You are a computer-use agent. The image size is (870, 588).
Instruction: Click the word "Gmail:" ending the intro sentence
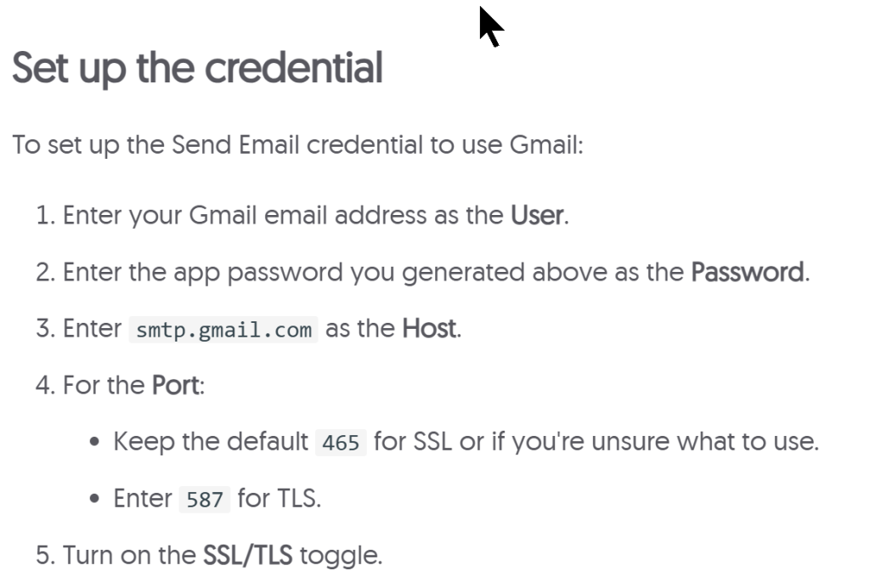[546, 144]
